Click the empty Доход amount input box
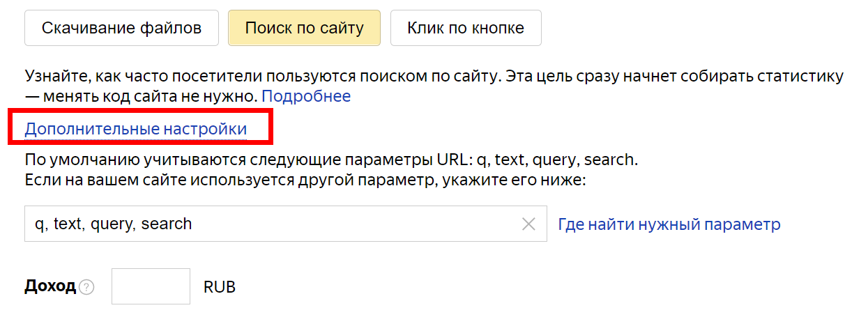868x317 pixels. coord(151,286)
